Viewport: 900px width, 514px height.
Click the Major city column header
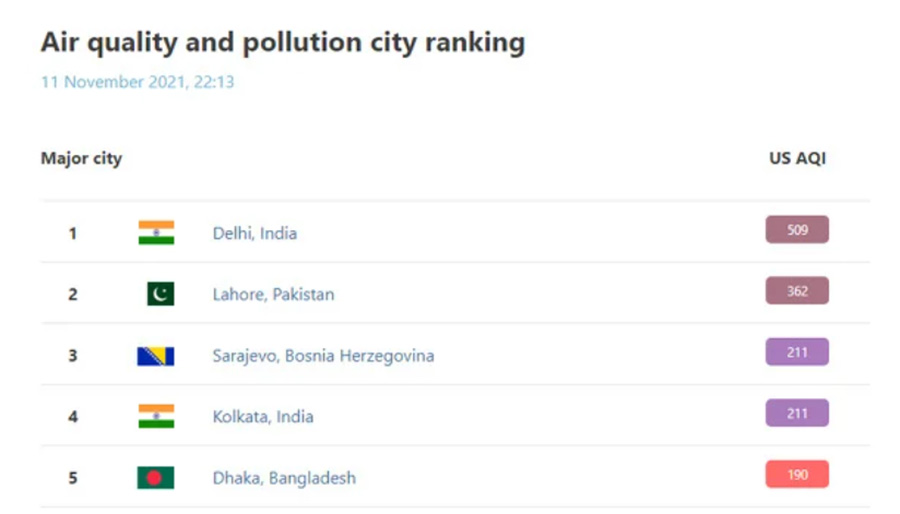click(82, 158)
